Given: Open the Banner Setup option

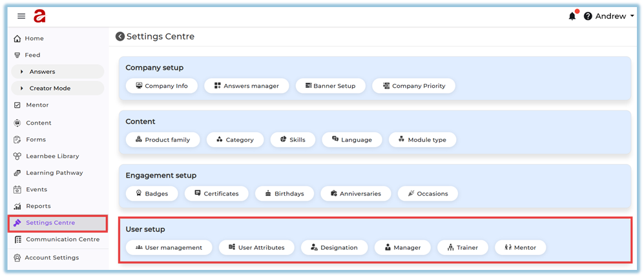Looking at the screenshot, I should 330,86.
